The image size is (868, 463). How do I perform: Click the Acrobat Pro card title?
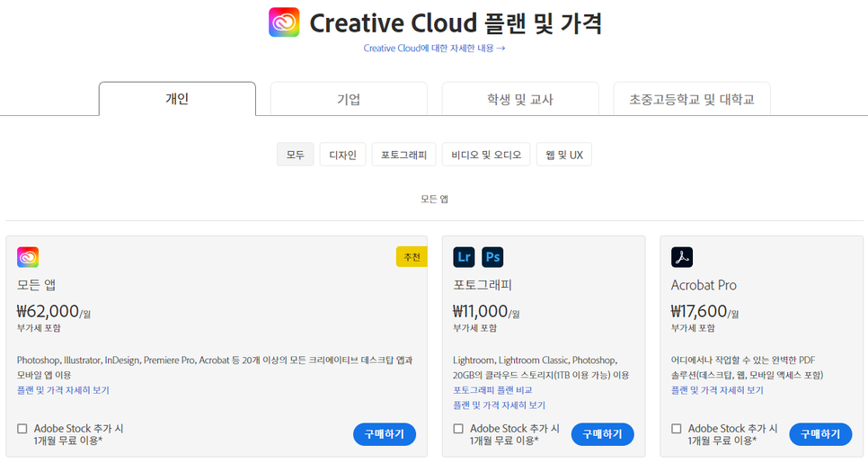[704, 285]
